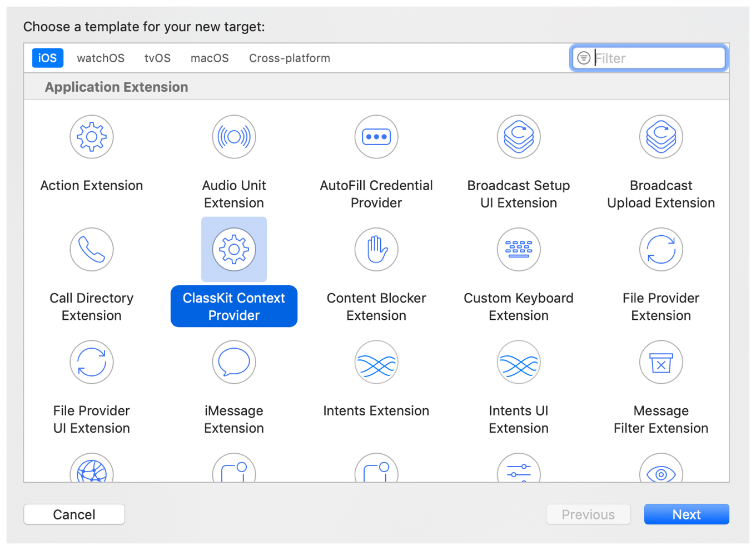Choose the Broadcast Upload Extension icon
The height and width of the screenshot is (550, 756).
tap(661, 137)
